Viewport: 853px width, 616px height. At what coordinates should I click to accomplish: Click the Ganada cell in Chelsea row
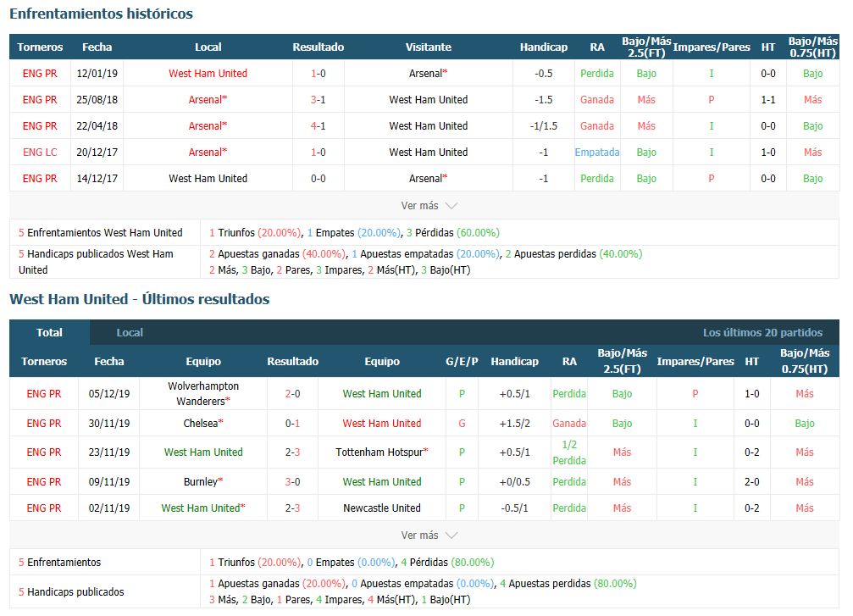pos(569,424)
